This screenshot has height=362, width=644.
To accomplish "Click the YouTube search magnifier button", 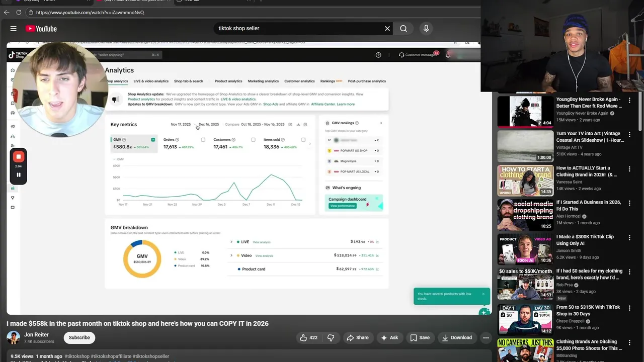I will click(404, 29).
